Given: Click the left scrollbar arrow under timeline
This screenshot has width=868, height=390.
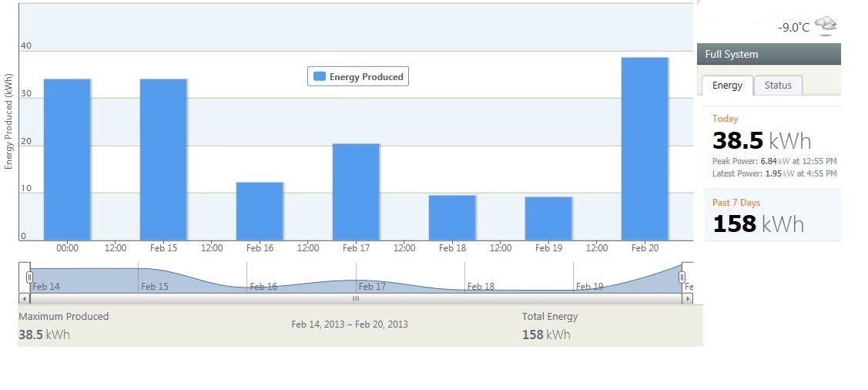Looking at the screenshot, I should point(23,298).
